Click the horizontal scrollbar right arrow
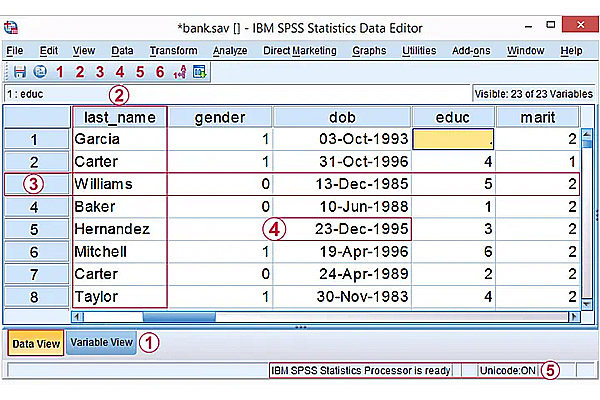The image size is (600, 400). pyautogui.click(x=574, y=317)
